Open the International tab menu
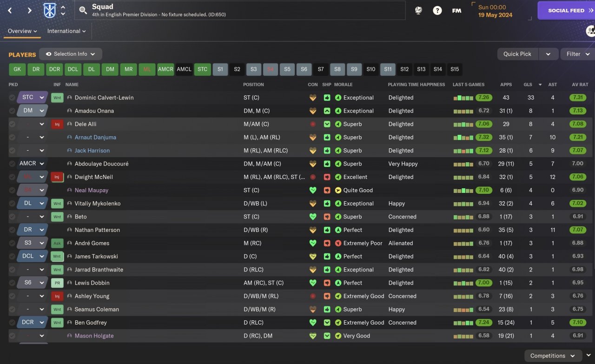 point(66,31)
